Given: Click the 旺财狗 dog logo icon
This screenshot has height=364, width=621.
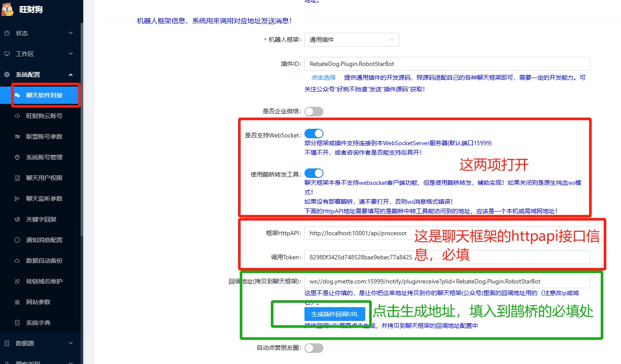Looking at the screenshot, I should click(8, 9).
